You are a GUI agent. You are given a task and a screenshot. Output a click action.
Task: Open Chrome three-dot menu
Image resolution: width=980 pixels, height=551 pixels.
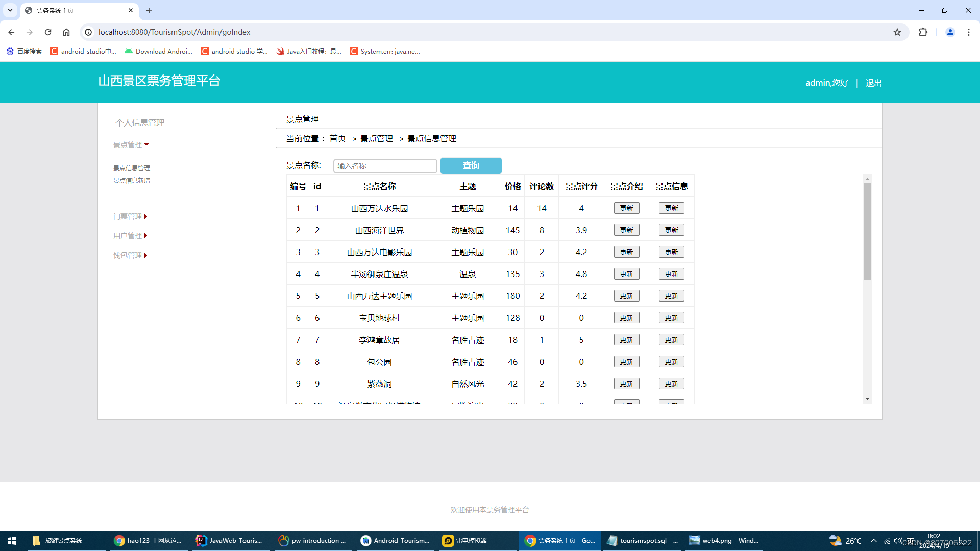pyautogui.click(x=969, y=32)
